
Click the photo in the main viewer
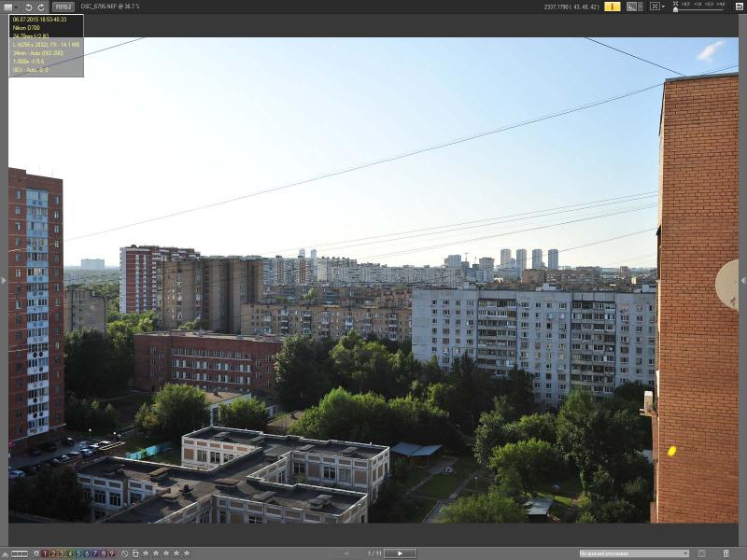(373, 280)
